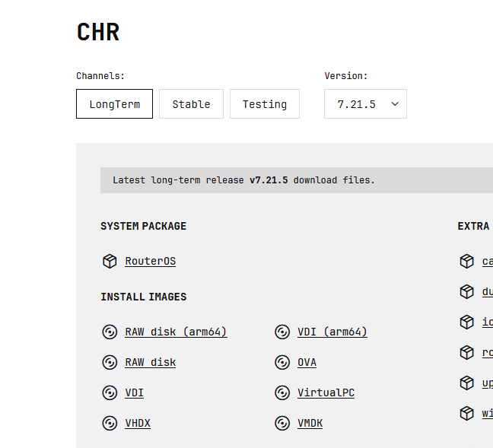493x448 pixels.
Task: Click the package icon beside the 'du' link
Action: [x=467, y=292]
